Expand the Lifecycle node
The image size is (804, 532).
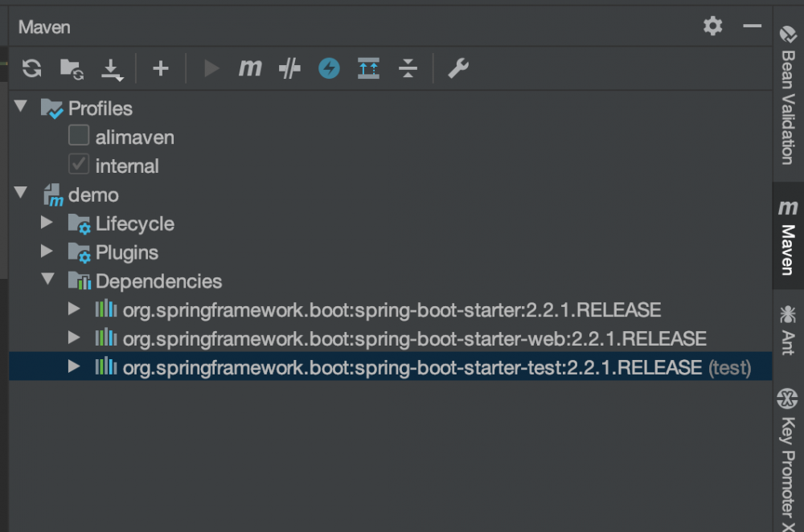[47, 223]
